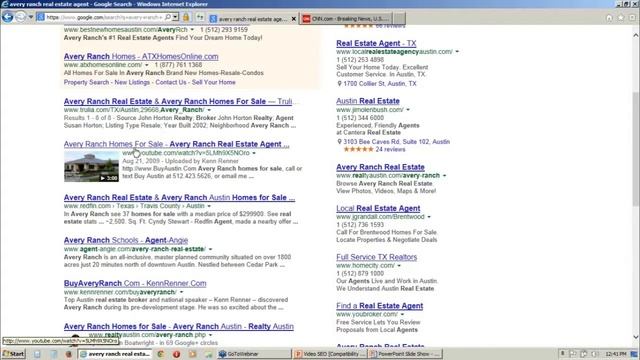Expand arrow next to youtube.com result URL

[254, 153]
